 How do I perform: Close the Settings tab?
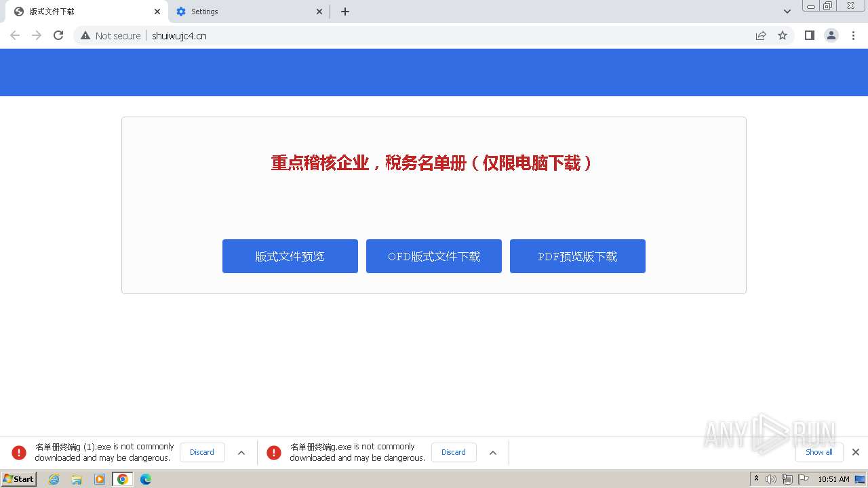point(319,12)
